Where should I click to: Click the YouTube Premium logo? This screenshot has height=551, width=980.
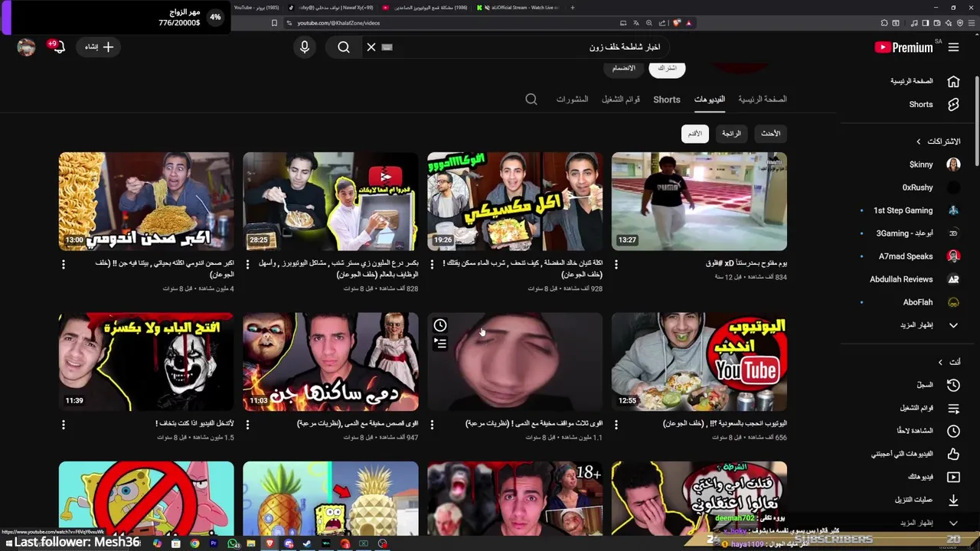tap(904, 47)
